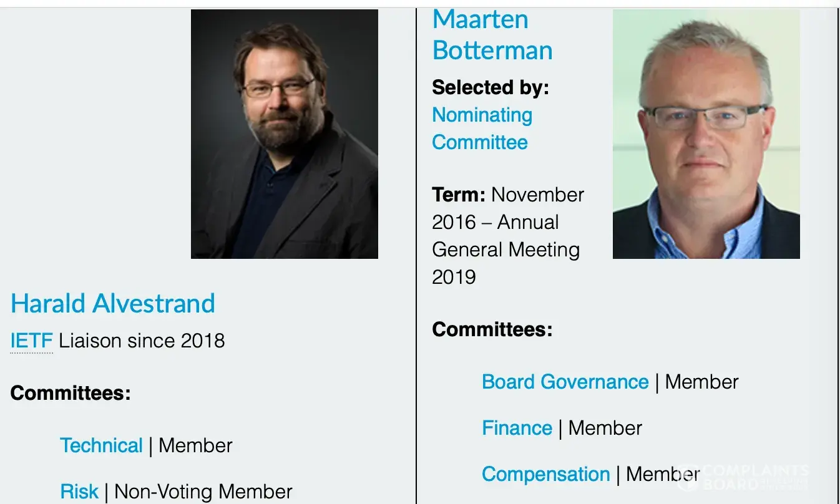Image resolution: width=840 pixels, height=504 pixels.
Task: Click the 'Liaison since 2018' text
Action: pyautogui.click(x=142, y=341)
